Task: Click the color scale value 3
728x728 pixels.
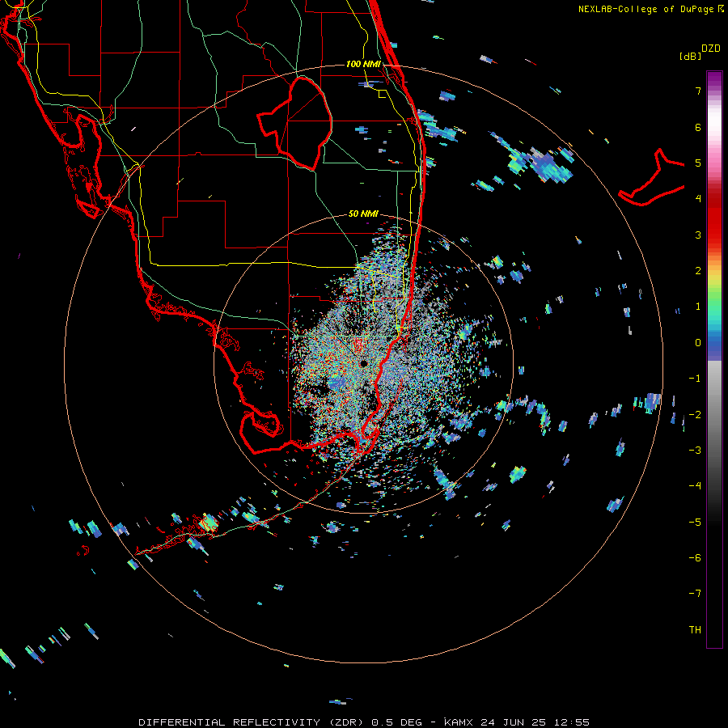Action: (x=698, y=235)
